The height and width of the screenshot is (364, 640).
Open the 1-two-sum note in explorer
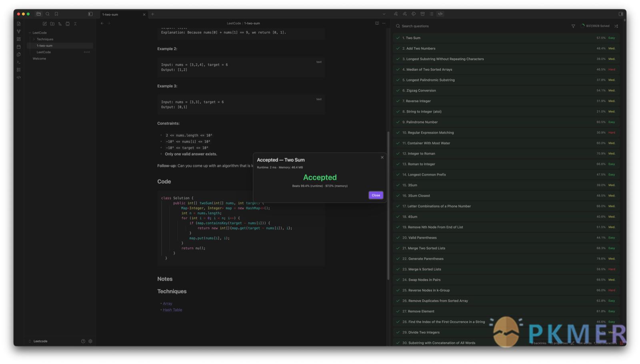(60, 46)
